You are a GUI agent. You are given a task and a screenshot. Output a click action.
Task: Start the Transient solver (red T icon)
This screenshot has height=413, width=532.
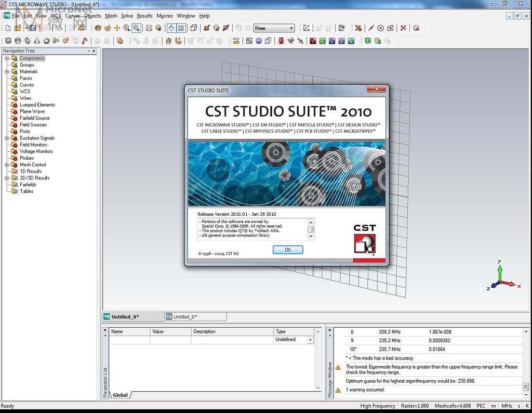click(313, 41)
